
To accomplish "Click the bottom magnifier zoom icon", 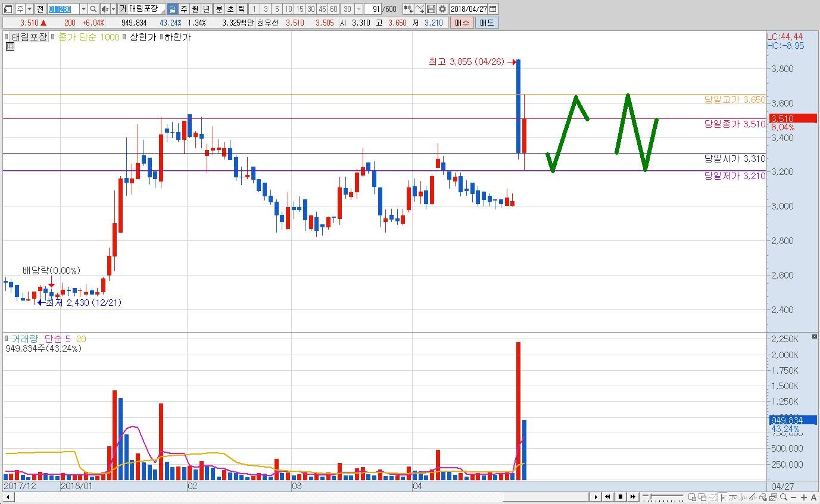I will pos(784,497).
